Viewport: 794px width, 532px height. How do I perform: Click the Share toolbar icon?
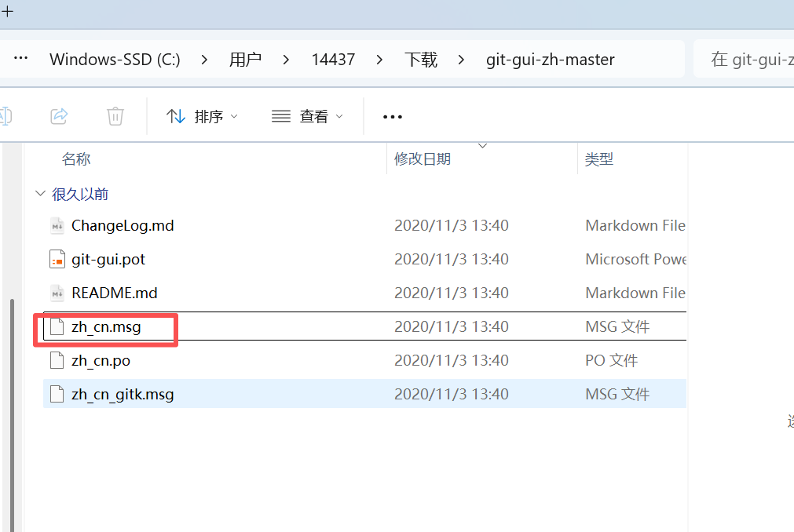point(59,116)
